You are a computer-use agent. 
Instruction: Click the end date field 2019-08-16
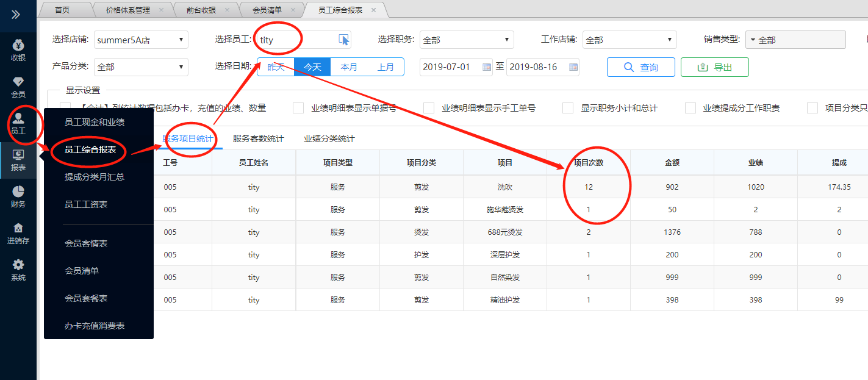tap(543, 67)
